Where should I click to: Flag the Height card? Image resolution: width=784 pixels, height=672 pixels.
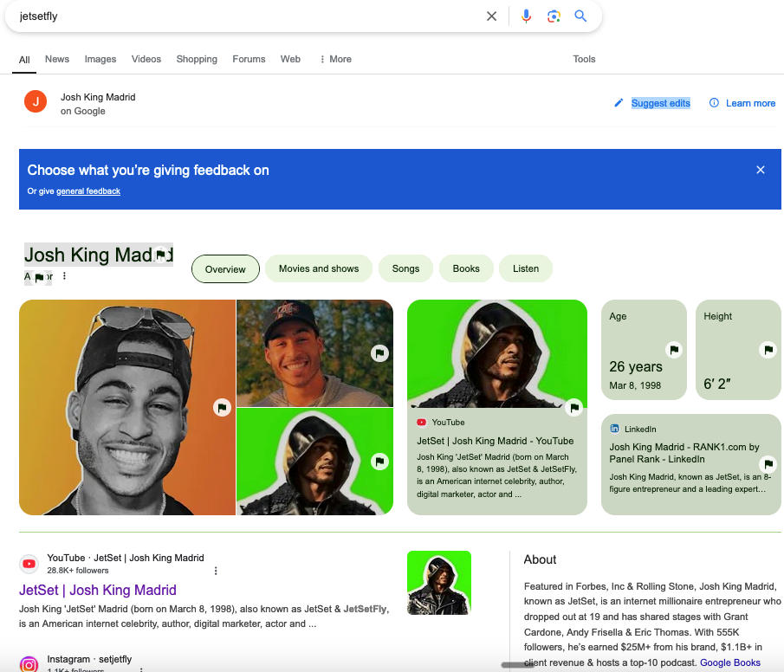click(x=768, y=350)
